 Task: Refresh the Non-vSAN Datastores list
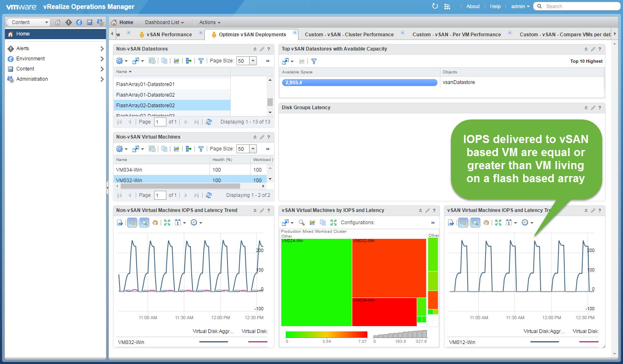click(209, 122)
